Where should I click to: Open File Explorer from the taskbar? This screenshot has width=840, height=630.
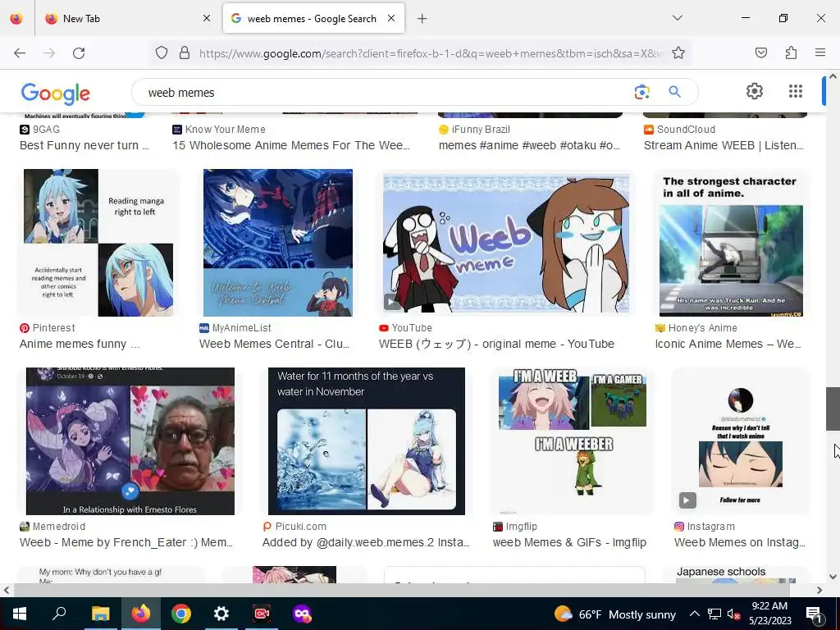click(x=100, y=614)
